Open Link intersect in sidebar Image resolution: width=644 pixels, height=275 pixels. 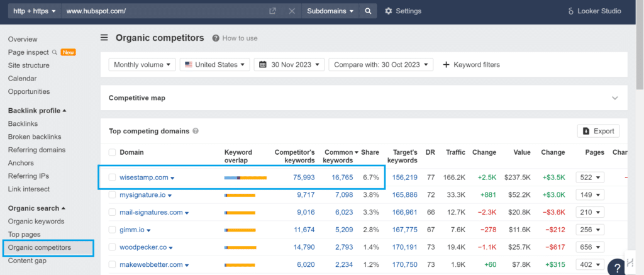point(29,189)
